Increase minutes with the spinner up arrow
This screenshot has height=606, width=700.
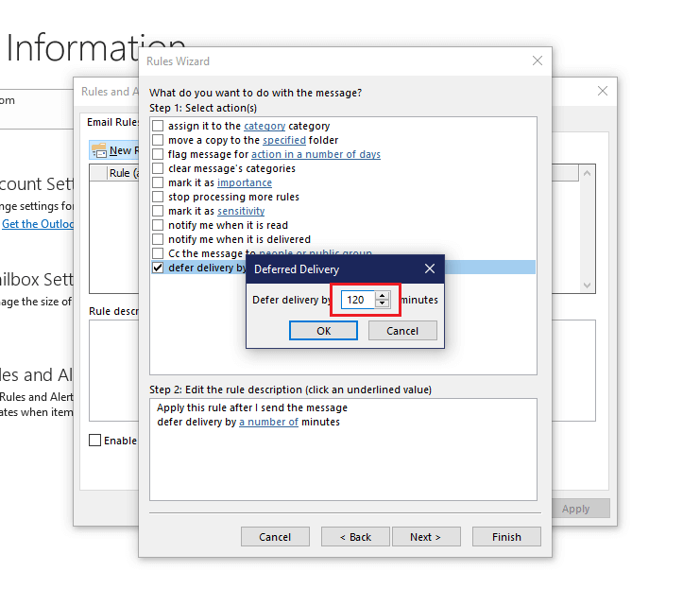(x=383, y=295)
